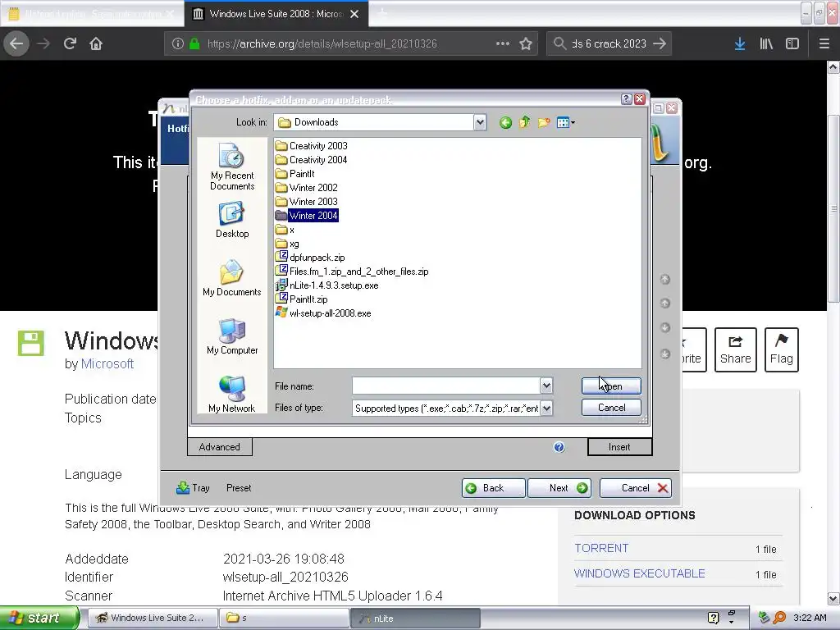Screen dimensions: 840x630
Task: Open the View menu icon in dialog
Action: pyautogui.click(x=566, y=123)
